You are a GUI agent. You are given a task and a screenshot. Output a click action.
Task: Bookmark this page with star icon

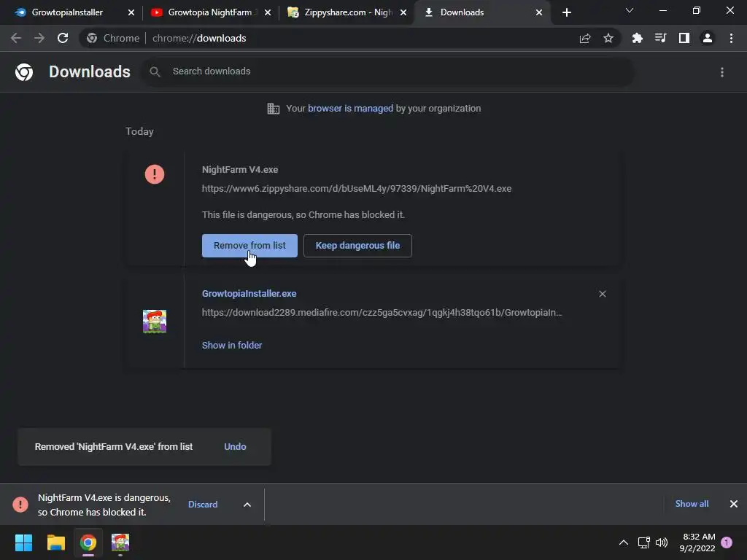click(608, 38)
